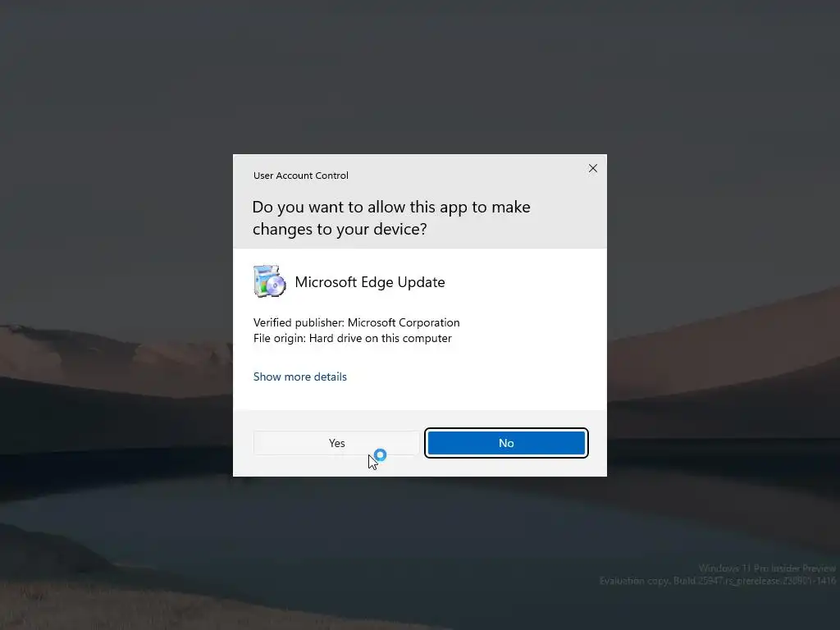Click the Microsoft Corporation publisher name

point(404,322)
